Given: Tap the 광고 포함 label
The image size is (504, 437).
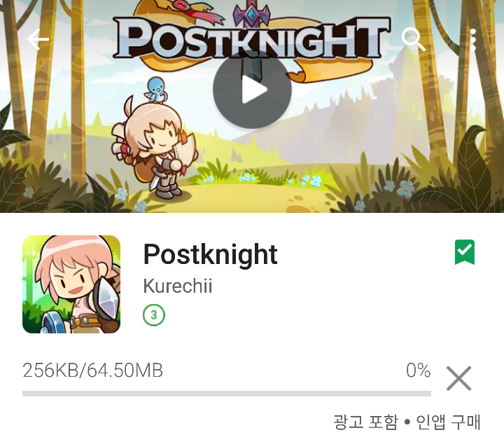Looking at the screenshot, I should pyautogui.click(x=365, y=422).
